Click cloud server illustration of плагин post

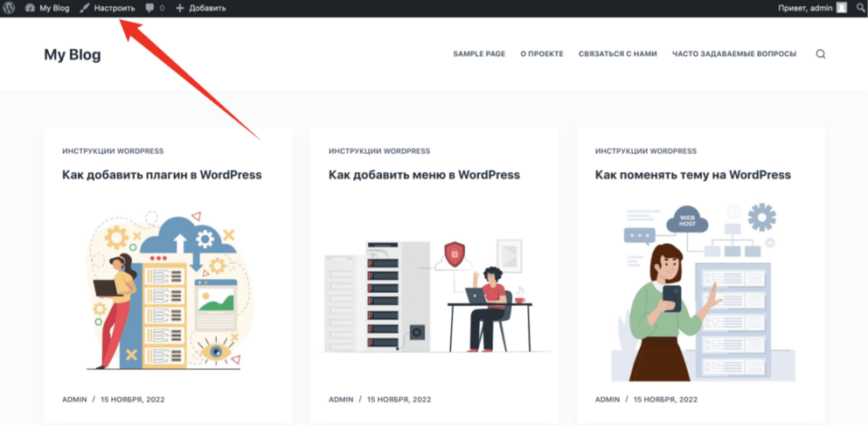point(168,289)
